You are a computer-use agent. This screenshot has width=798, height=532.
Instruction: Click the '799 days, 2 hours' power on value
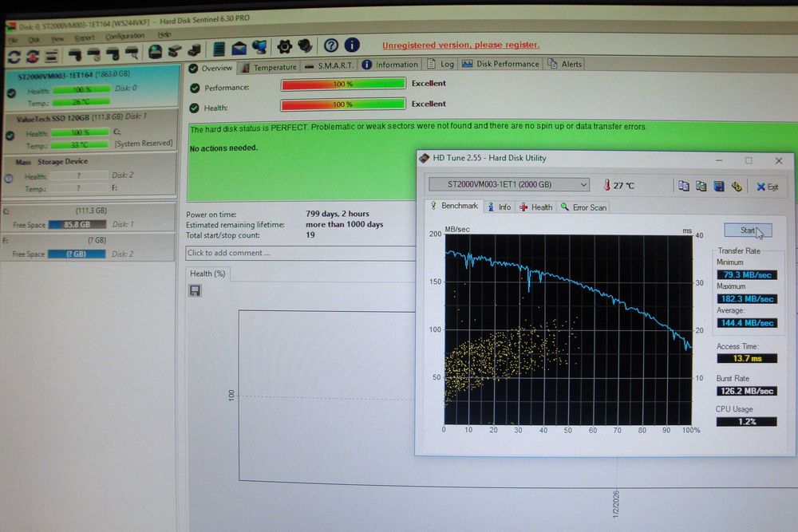pyautogui.click(x=338, y=214)
